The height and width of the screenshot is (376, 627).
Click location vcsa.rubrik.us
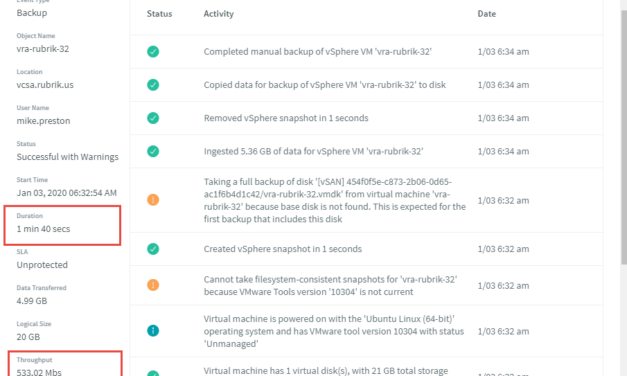click(x=45, y=85)
